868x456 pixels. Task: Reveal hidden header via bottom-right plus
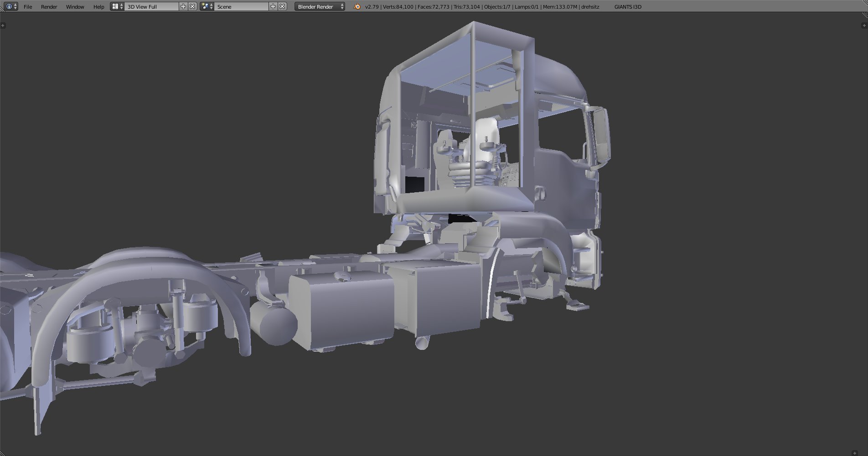click(855, 453)
